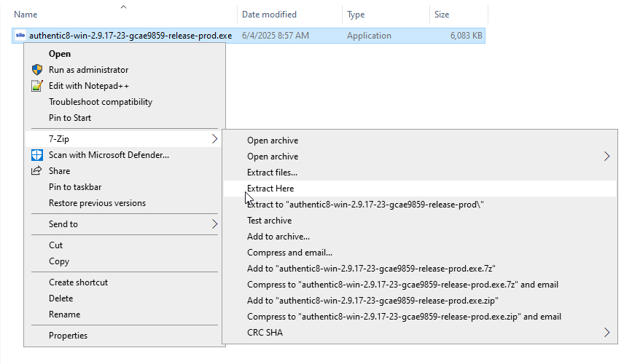Click the Application type cell
Screen dimensions: 632x364
click(x=369, y=36)
